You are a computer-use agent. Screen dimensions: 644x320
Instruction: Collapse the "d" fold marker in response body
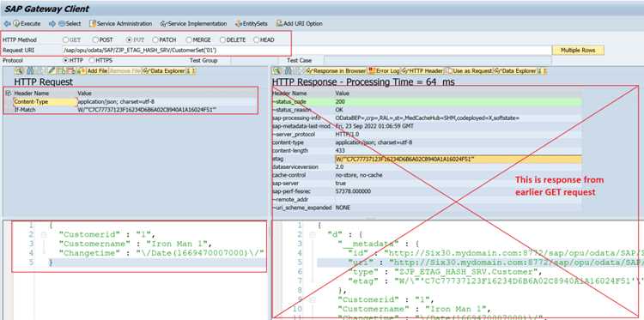[x=313, y=235]
